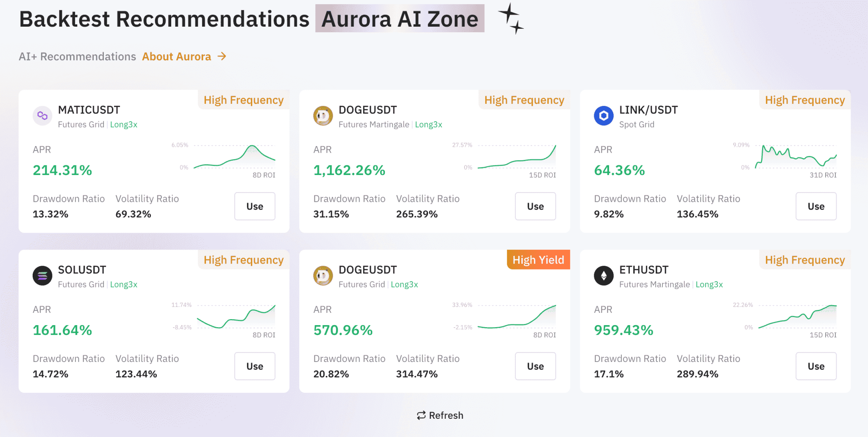The height and width of the screenshot is (437, 868).
Task: Click the Dogecoin icon on the High Yield card
Action: tap(323, 276)
